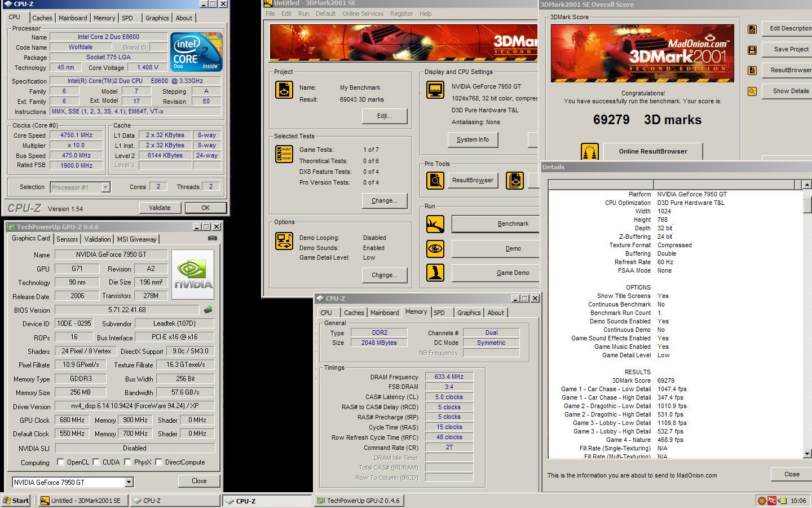This screenshot has width=812, height=508.
Task: Open the Online Services menu
Action: (x=363, y=14)
